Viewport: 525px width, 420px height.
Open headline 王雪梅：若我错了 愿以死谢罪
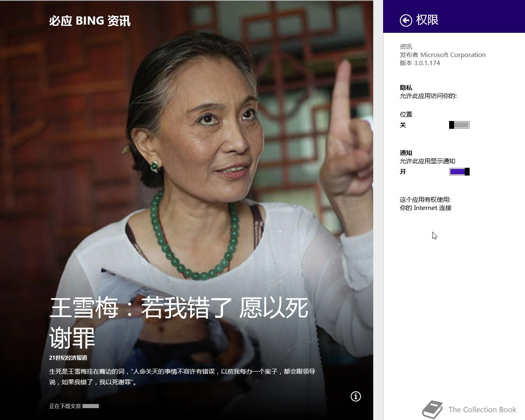point(178,322)
